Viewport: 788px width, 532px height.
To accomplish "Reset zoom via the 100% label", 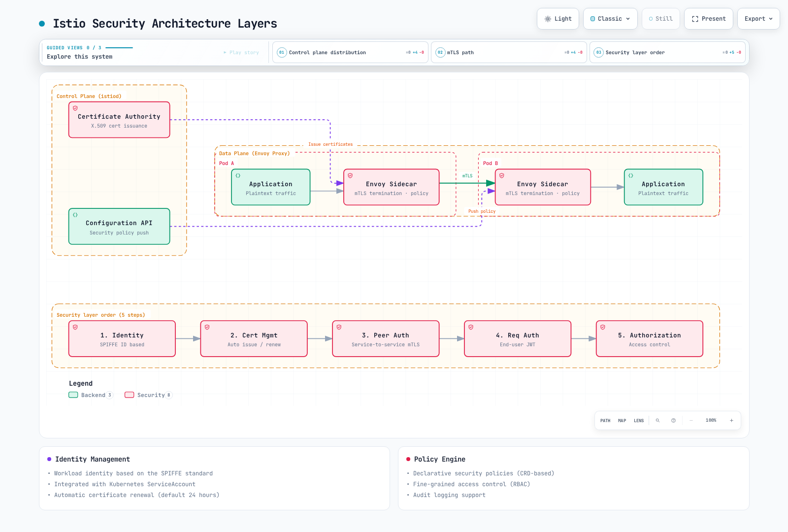I will pyautogui.click(x=711, y=421).
